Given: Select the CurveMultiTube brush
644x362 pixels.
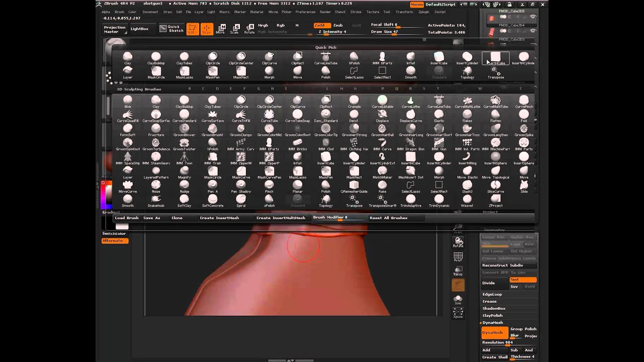Looking at the screenshot, I should (x=496, y=102).
